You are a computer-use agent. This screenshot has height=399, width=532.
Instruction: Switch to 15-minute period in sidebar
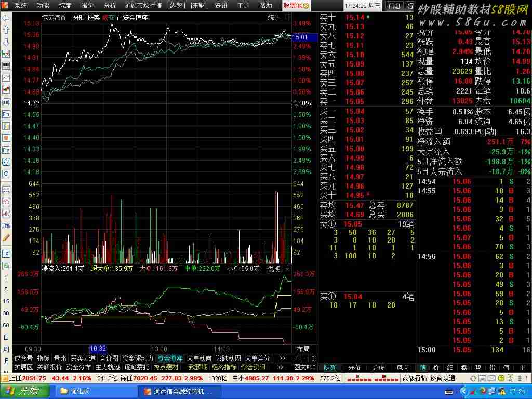pyautogui.click(x=6, y=301)
